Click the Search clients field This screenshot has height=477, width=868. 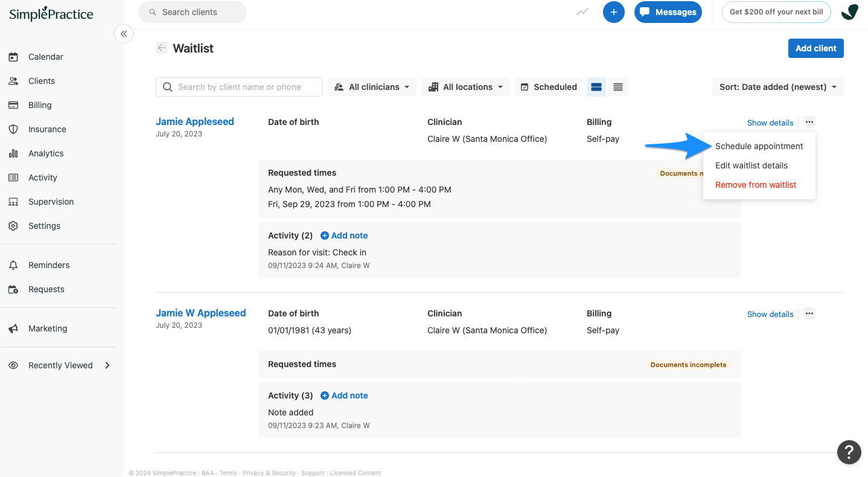click(193, 12)
